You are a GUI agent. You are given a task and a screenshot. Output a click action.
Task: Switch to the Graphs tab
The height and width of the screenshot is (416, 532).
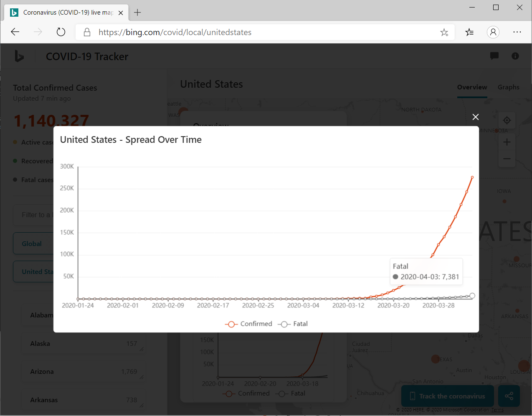pos(509,87)
